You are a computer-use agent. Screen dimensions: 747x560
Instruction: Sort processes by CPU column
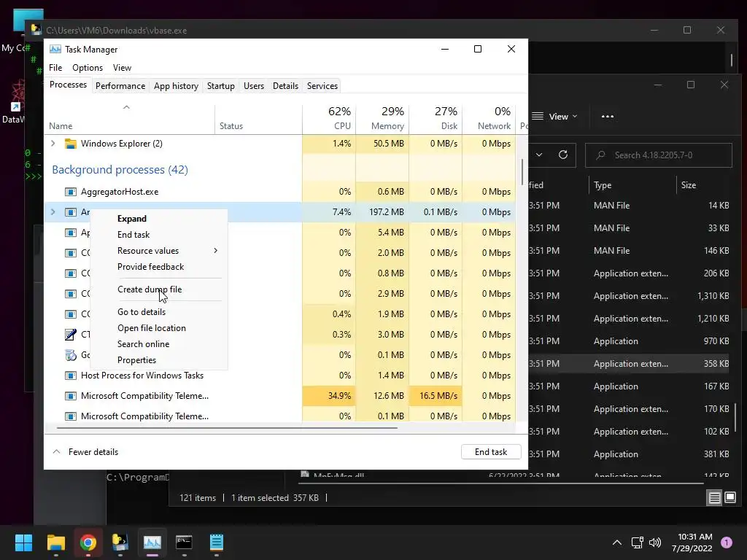(x=329, y=118)
